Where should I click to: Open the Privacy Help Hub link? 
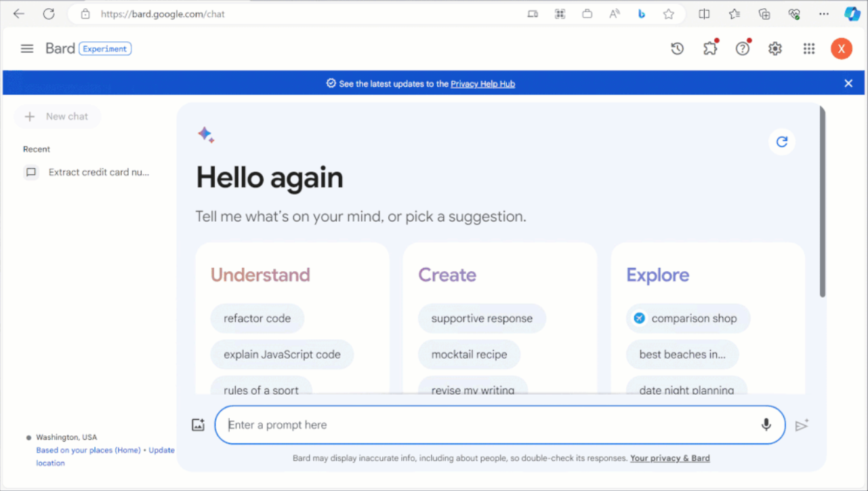(482, 84)
